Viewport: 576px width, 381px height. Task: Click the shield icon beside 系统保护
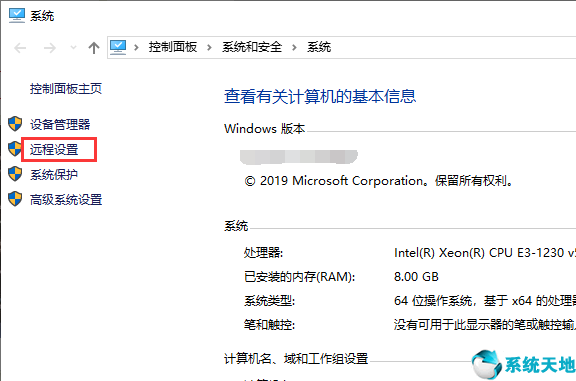[15, 174]
